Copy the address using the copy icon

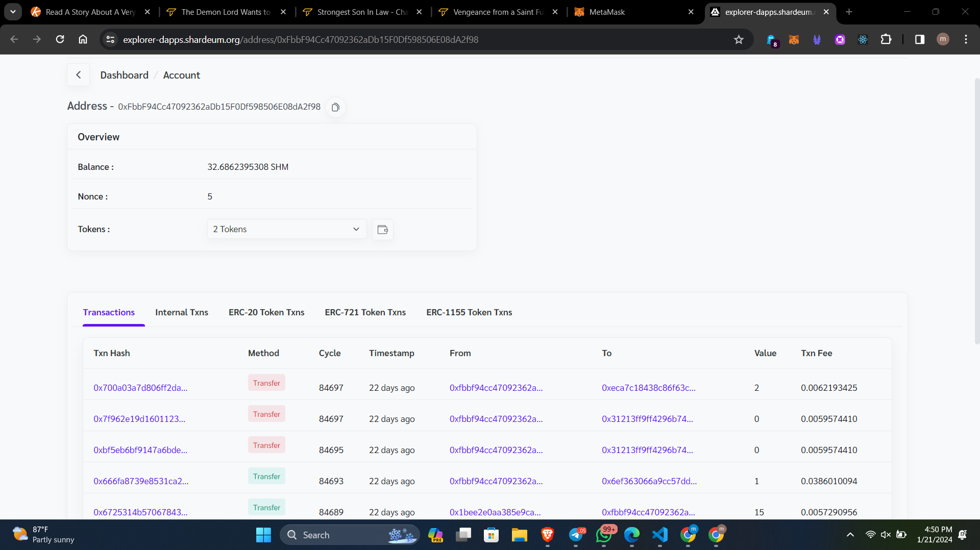coord(335,107)
